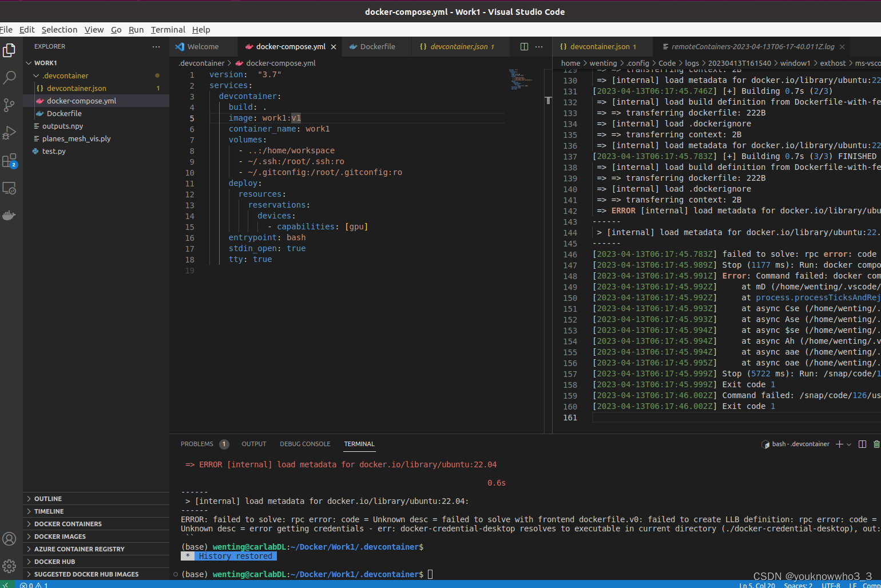
Task: Open the Accounts icon
Action: [9, 539]
